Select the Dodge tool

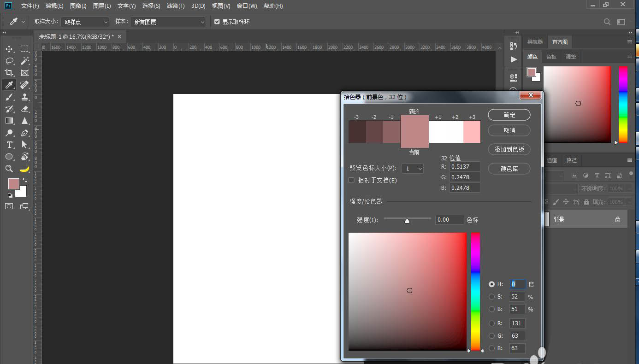pyautogui.click(x=9, y=133)
